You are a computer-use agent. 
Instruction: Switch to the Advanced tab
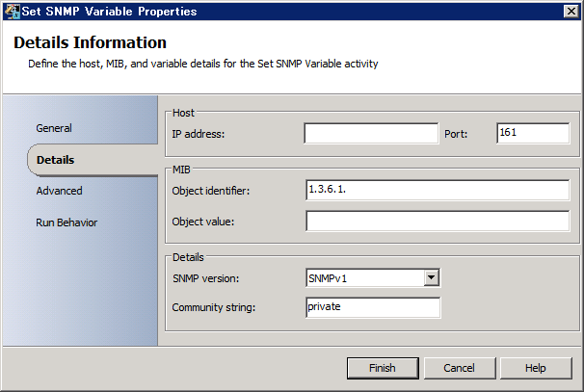(59, 191)
